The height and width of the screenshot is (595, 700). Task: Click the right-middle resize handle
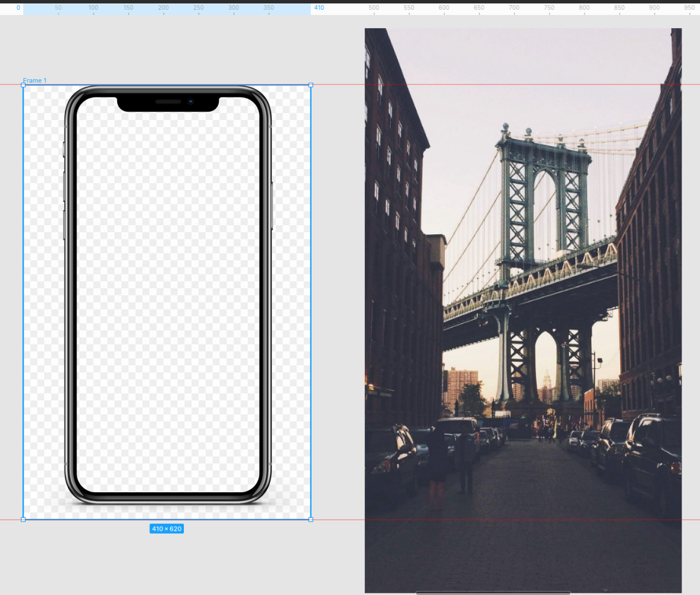click(310, 303)
